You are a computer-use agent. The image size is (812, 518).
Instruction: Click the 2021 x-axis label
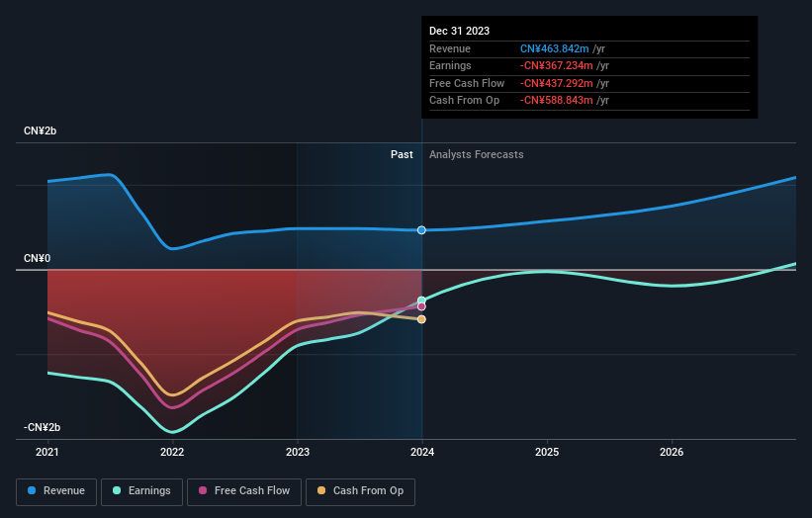click(47, 452)
